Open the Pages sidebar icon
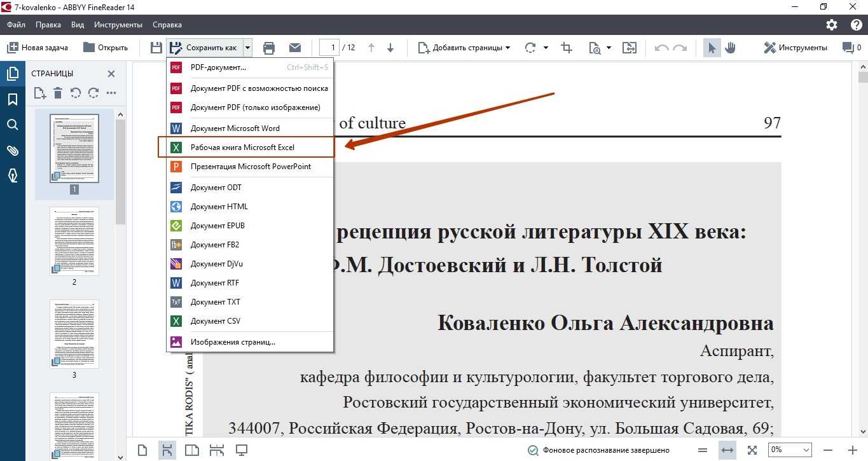The image size is (868, 461). click(13, 74)
